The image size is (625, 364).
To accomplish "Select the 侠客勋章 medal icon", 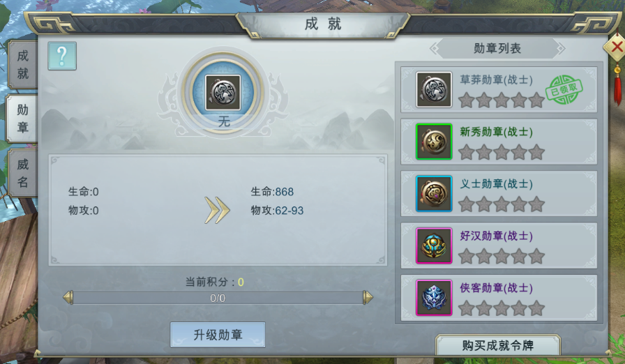I will coord(434,298).
